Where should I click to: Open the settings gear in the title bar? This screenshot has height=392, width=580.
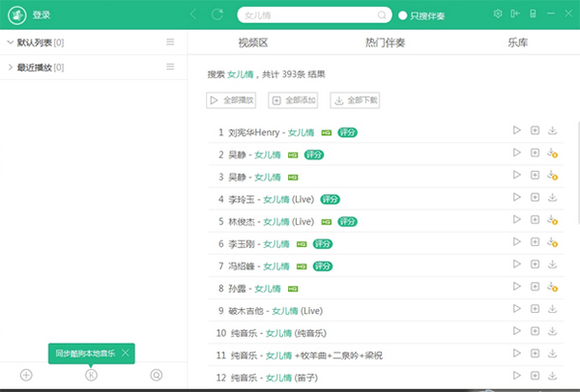498,14
